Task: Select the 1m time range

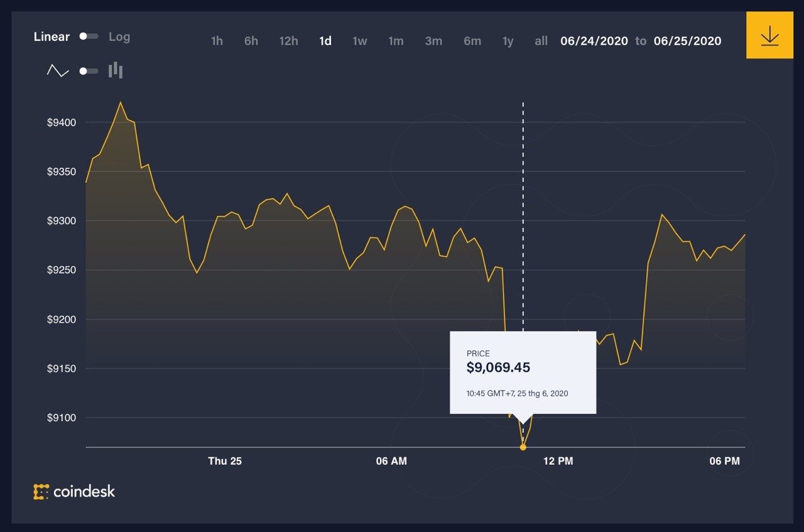Action: [396, 41]
